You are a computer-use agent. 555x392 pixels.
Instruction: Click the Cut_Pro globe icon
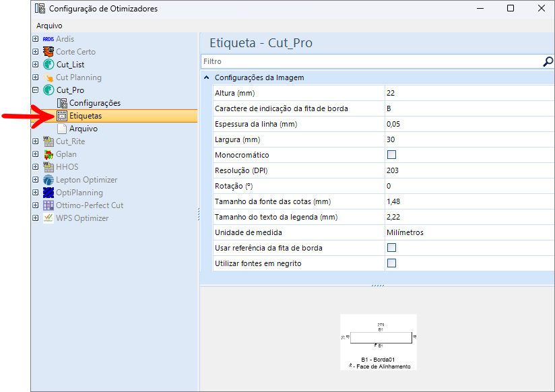(x=48, y=90)
